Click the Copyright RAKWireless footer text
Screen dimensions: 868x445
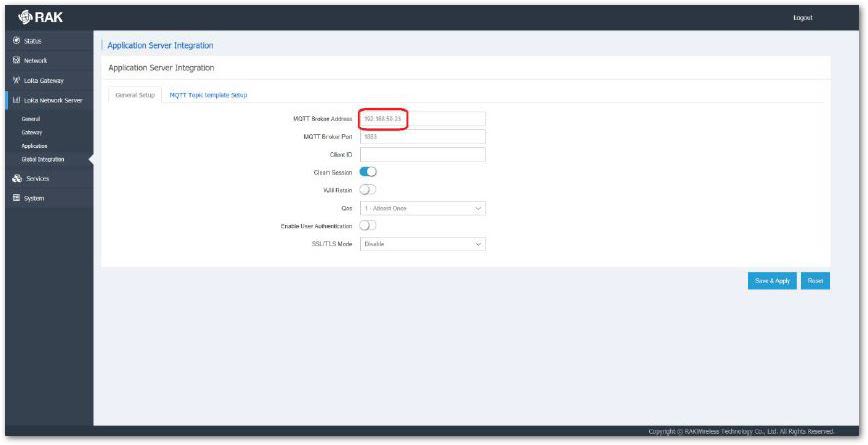point(741,431)
